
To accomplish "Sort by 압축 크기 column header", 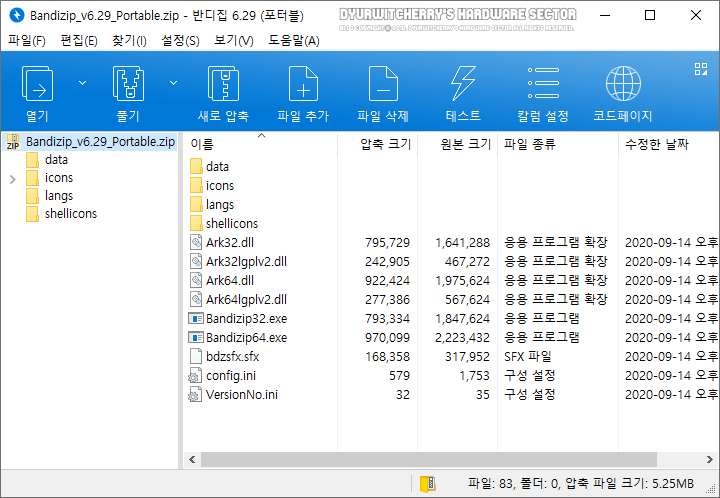I will 385,145.
